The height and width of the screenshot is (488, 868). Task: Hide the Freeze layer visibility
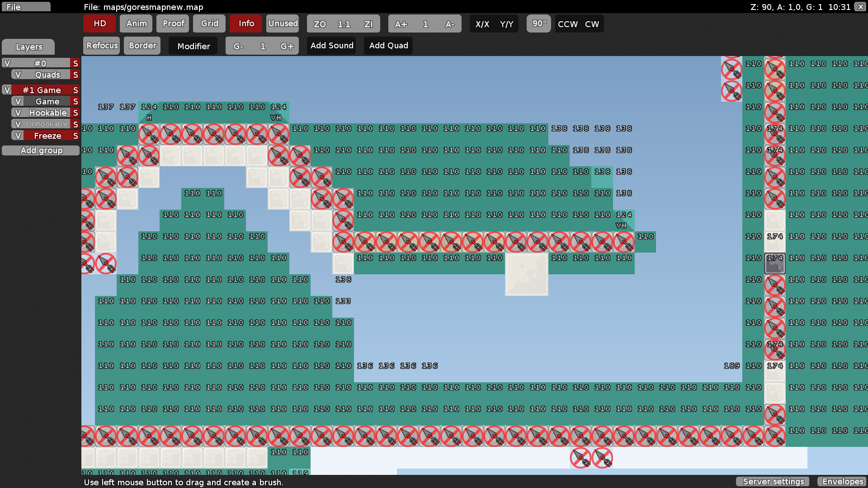pyautogui.click(x=18, y=136)
